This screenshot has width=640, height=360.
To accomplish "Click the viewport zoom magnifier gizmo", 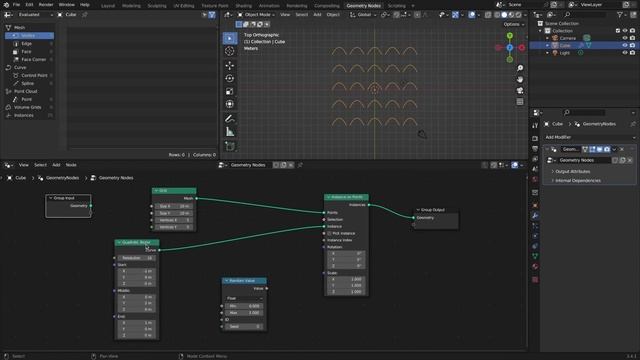I will [520, 68].
